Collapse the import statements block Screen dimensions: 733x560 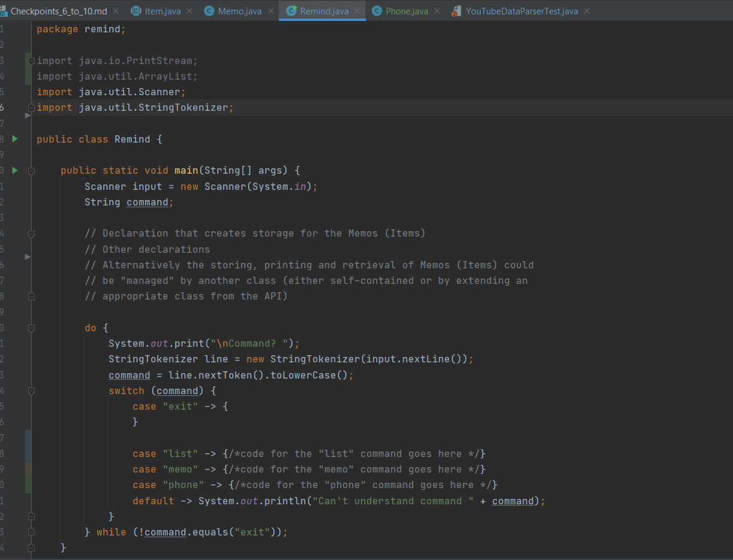pyautogui.click(x=30, y=60)
